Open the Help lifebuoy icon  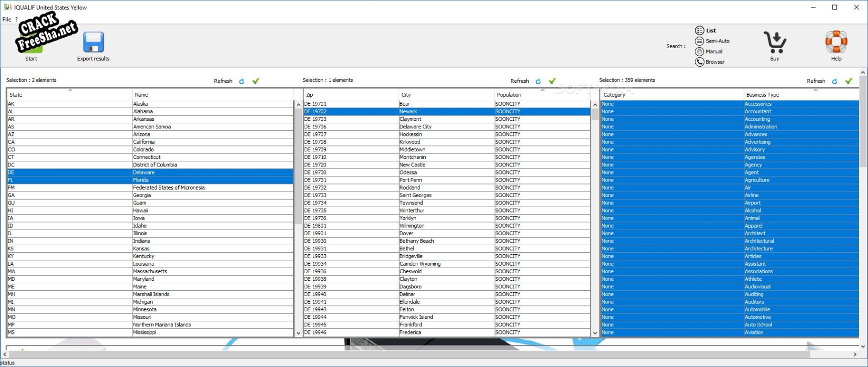coord(836,42)
